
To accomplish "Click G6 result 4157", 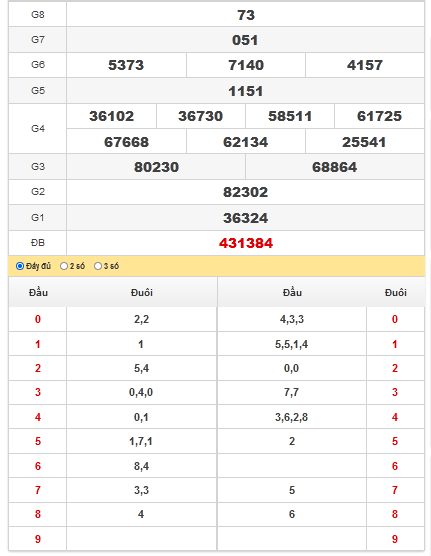I will tap(365, 65).
